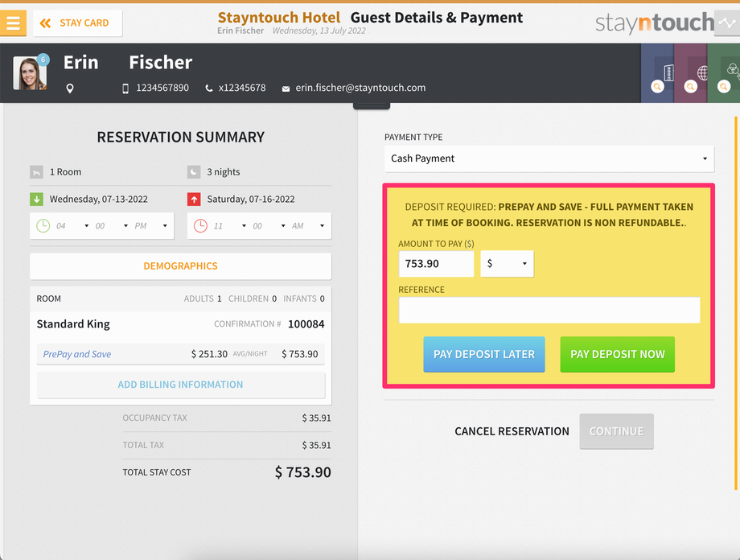Click Erin Fischer's guest profile photo
The width and height of the screenshot is (740, 560).
click(x=30, y=73)
